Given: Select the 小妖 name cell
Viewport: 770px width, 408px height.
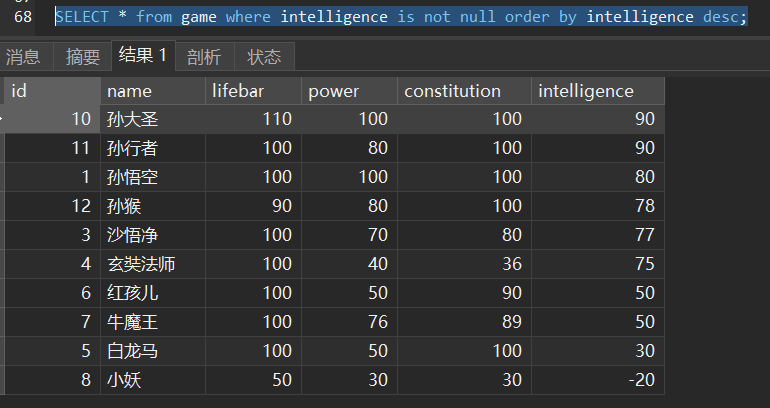Looking at the screenshot, I should (153, 380).
